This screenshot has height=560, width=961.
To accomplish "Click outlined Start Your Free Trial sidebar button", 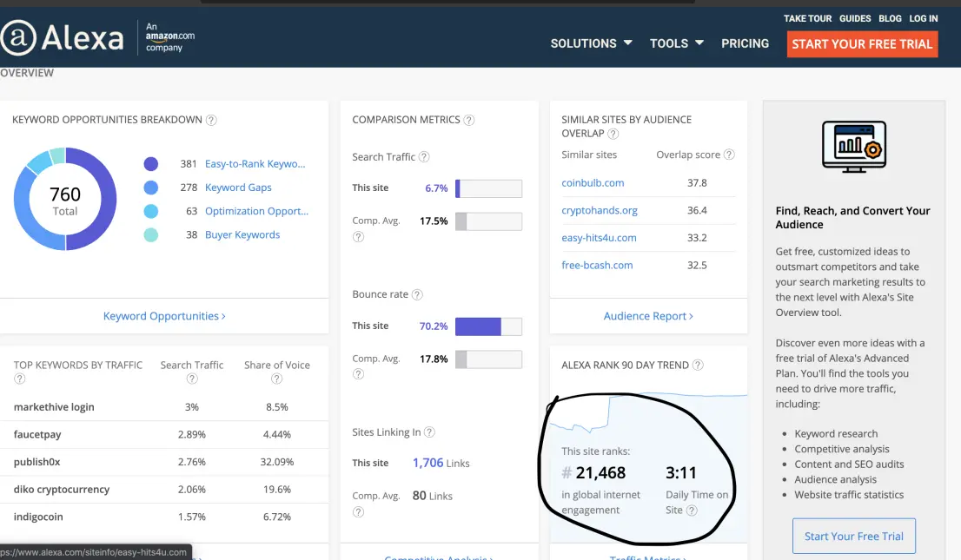I will [854, 536].
